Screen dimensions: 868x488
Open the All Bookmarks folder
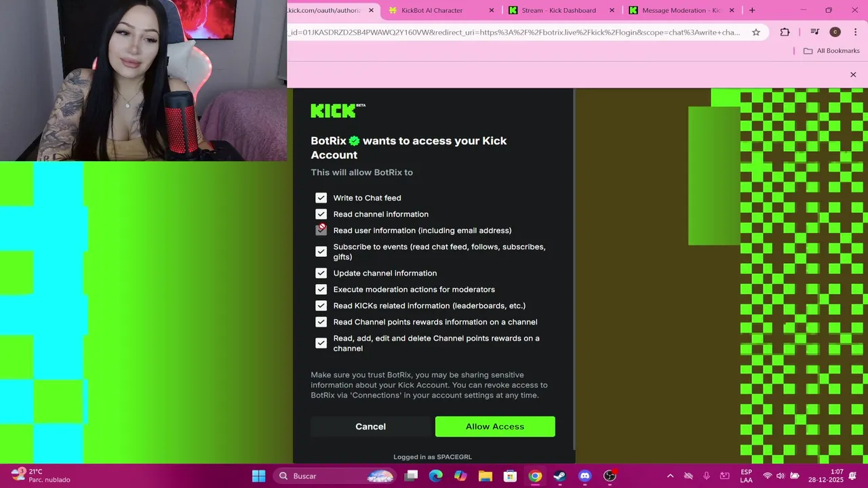(831, 51)
